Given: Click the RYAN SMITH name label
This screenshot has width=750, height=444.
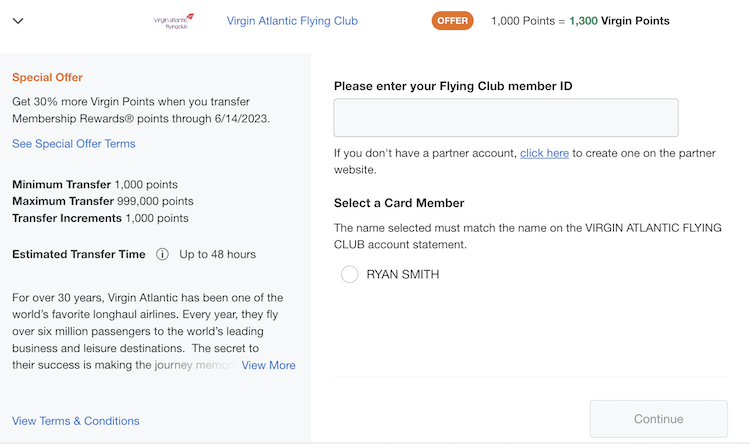Looking at the screenshot, I should (403, 274).
